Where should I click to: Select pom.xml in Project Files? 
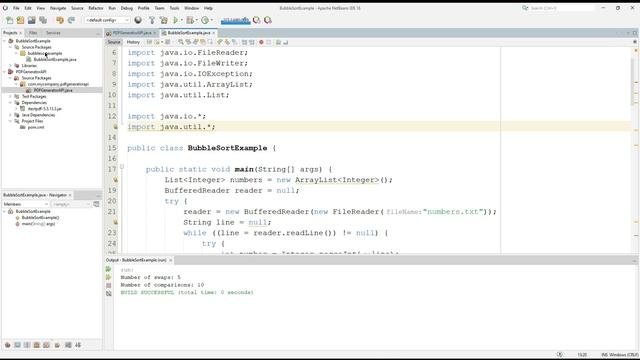tap(36, 127)
